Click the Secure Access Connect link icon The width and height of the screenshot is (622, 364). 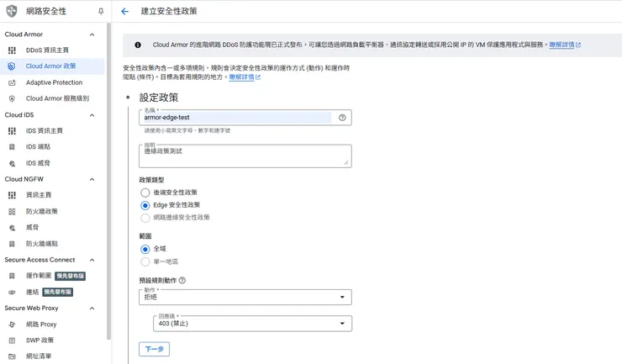pyautogui.click(x=12, y=293)
